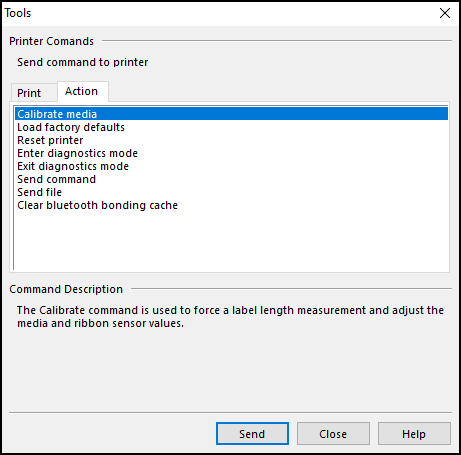Click the Send command to printer label
461x455 pixels.
pyautogui.click(x=83, y=62)
